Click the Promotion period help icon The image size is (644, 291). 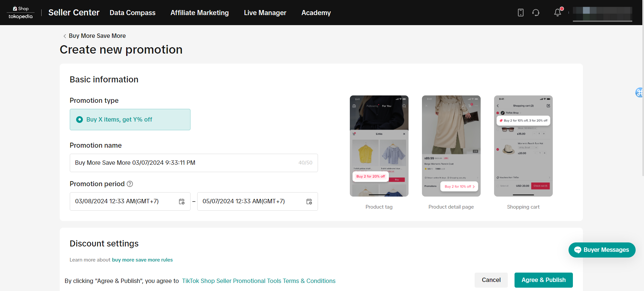[x=130, y=184]
